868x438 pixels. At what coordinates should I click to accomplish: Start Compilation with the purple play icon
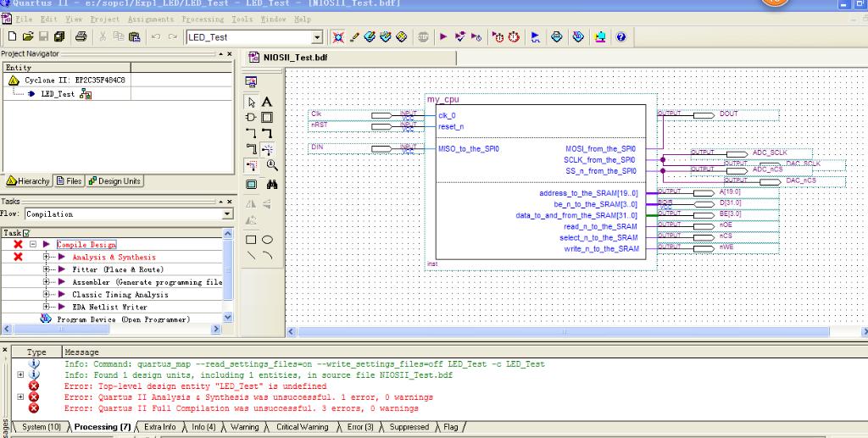[x=443, y=37]
